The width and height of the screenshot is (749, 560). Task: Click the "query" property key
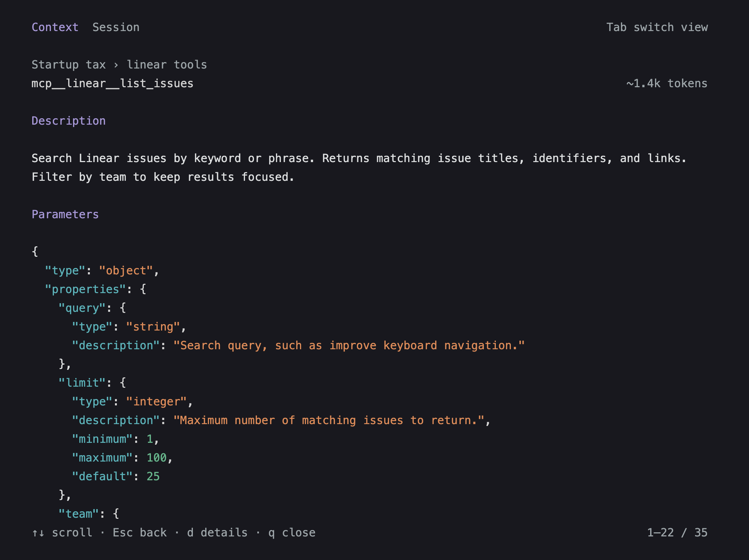click(82, 308)
